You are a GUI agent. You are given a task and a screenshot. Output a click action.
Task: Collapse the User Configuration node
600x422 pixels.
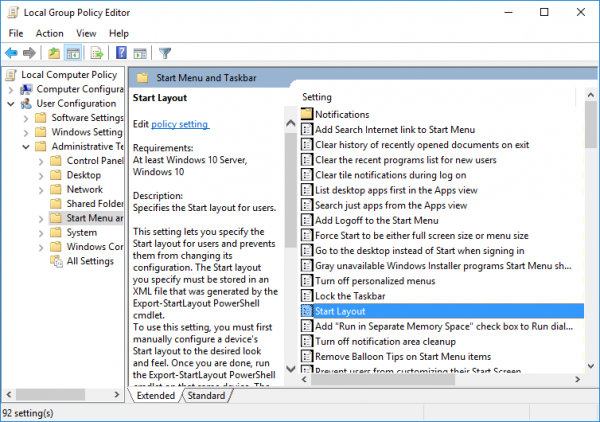11,104
